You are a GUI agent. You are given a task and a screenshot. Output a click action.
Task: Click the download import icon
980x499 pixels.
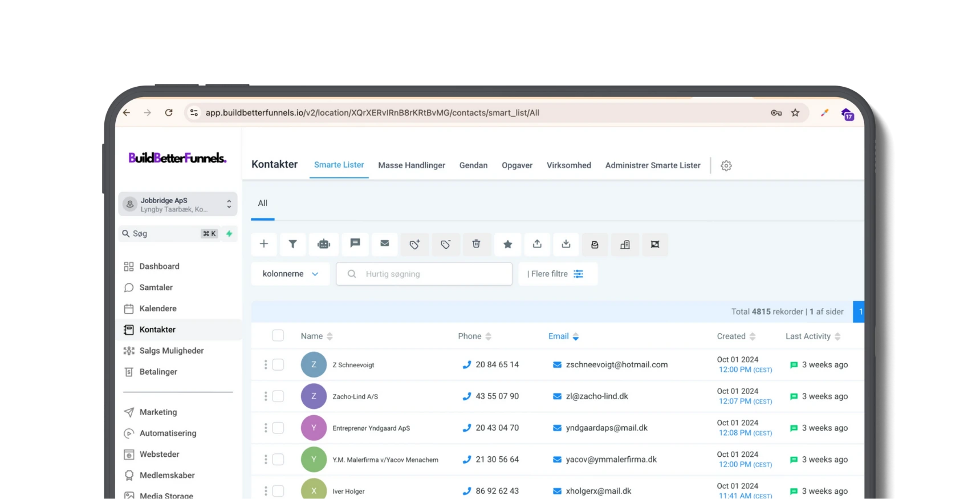pos(566,244)
